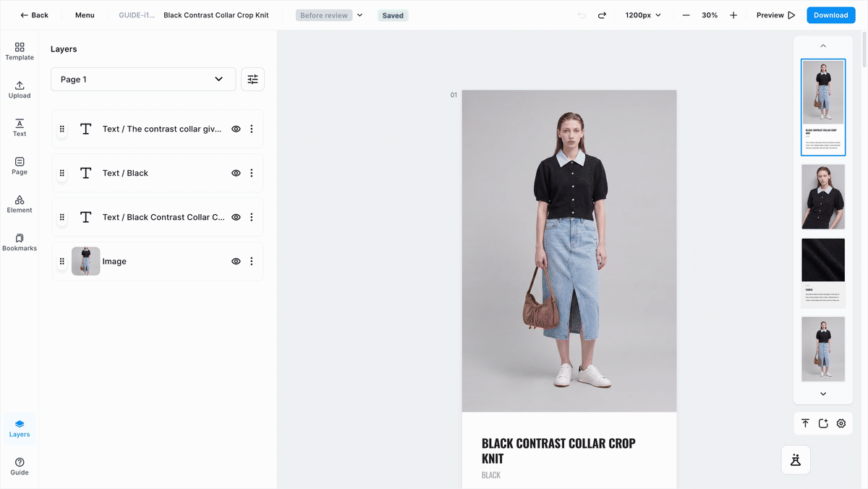The image size is (868, 489).
Task: Open more options for Text / Black layer
Action: [252, 173]
